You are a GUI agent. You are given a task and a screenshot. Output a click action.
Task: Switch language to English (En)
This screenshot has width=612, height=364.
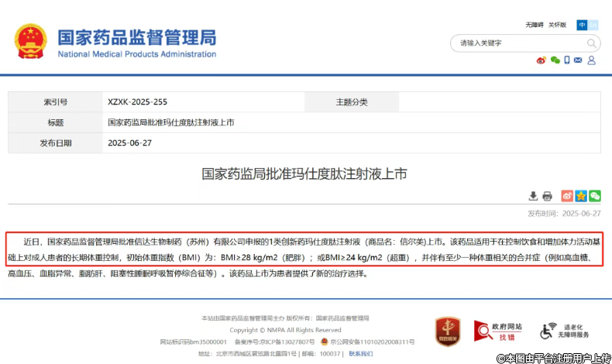click(593, 25)
